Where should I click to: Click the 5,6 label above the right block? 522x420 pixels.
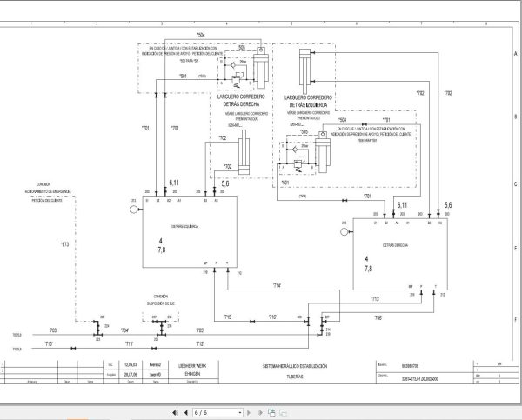(x=448, y=205)
